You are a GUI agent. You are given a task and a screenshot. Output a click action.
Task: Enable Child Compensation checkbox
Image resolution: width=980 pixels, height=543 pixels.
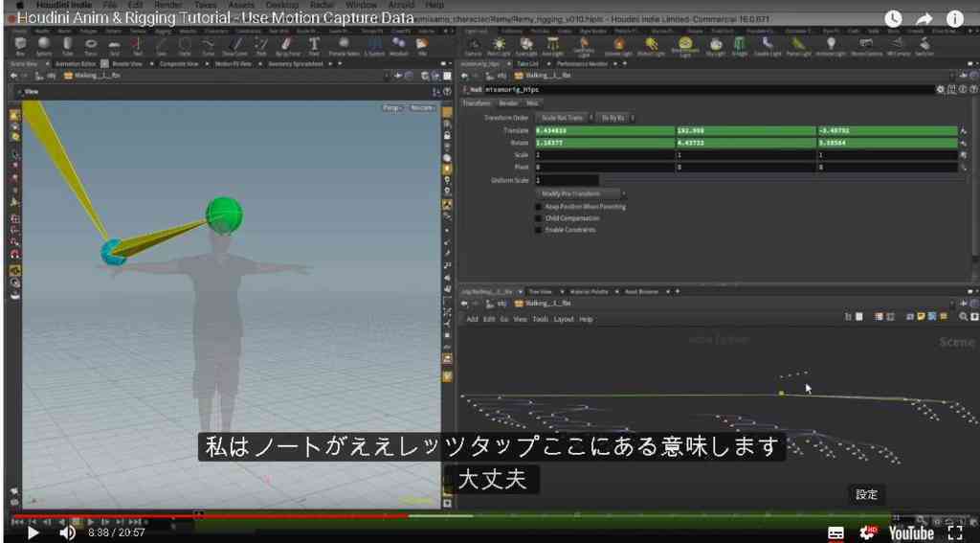pos(539,218)
